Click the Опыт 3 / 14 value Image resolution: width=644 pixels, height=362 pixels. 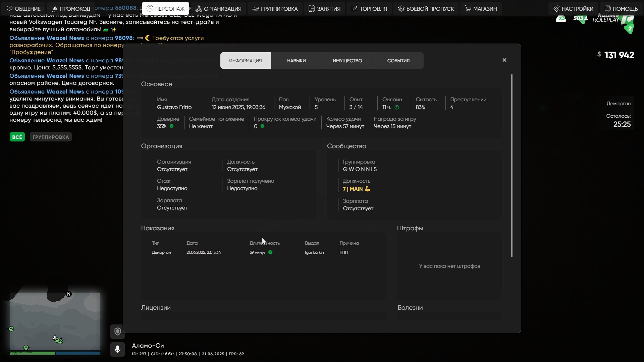[x=356, y=107]
